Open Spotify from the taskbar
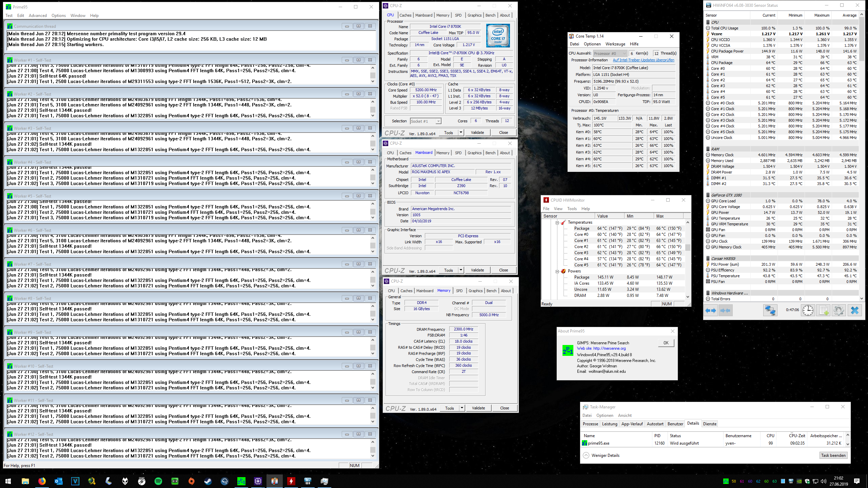Viewport: 868px width, 488px height. pyautogui.click(x=158, y=481)
